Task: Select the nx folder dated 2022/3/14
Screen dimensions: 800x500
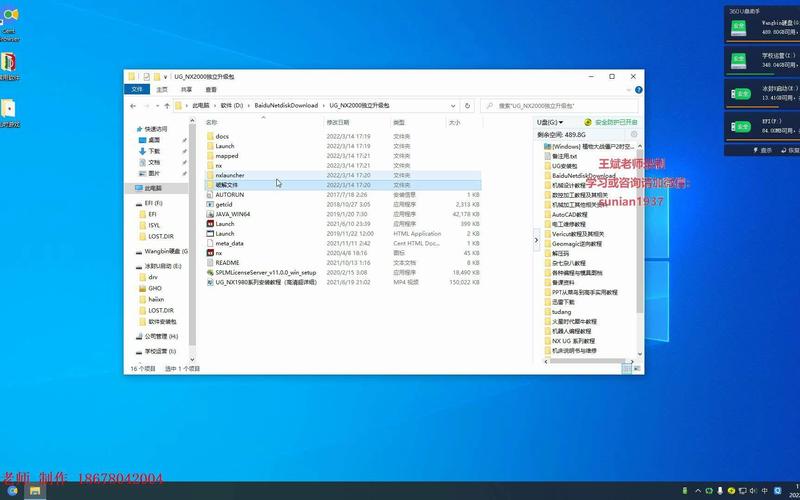Action: [x=218, y=165]
